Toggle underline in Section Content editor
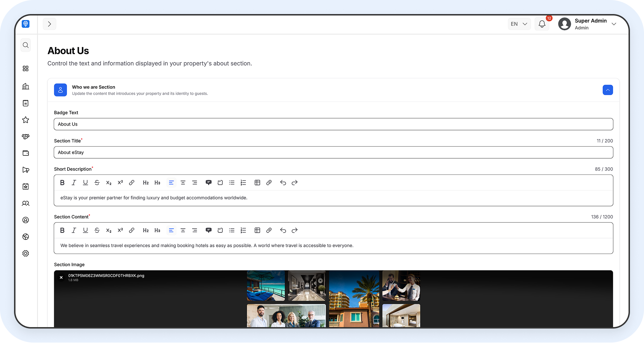 tap(85, 230)
